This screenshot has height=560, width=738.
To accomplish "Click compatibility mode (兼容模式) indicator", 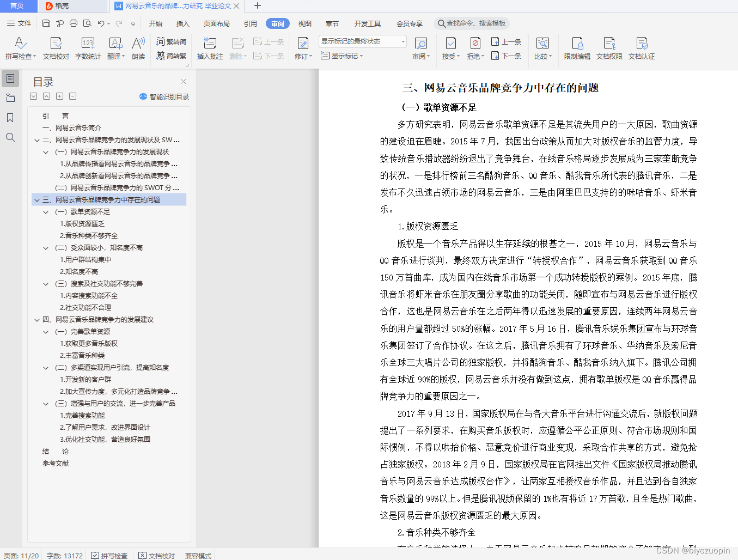I will [x=198, y=556].
